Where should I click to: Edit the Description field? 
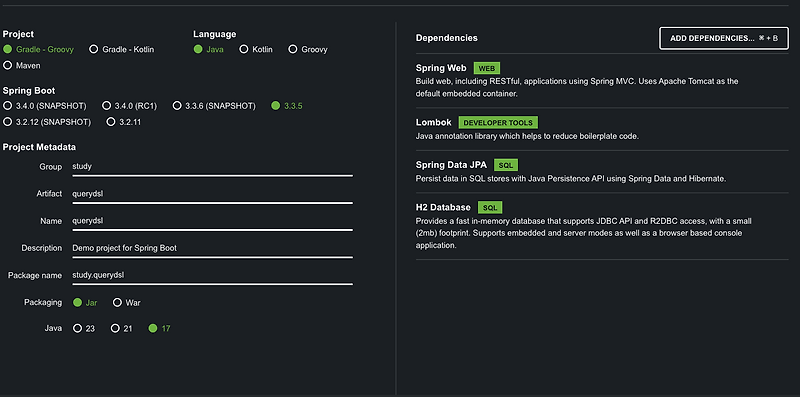(x=212, y=248)
